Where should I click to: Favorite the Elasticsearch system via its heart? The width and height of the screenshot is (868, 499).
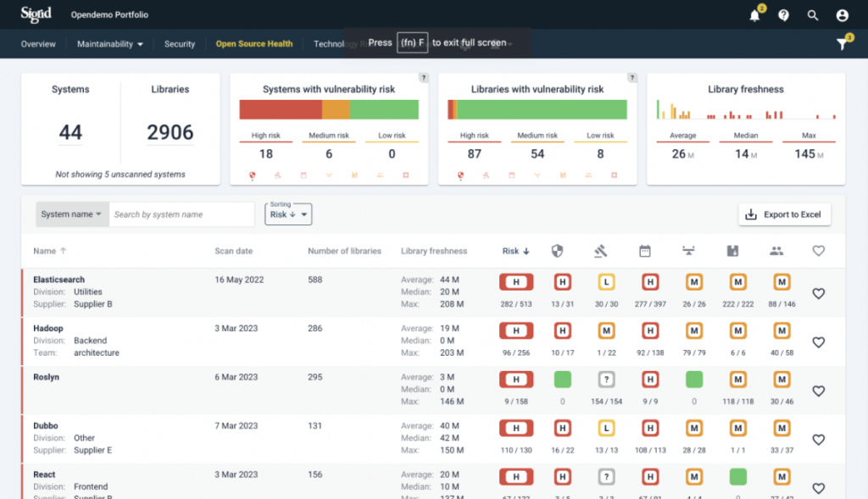[x=818, y=293]
